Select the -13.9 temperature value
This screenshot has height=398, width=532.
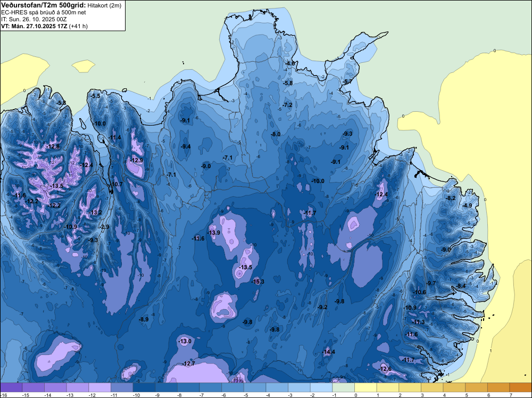(x=213, y=233)
